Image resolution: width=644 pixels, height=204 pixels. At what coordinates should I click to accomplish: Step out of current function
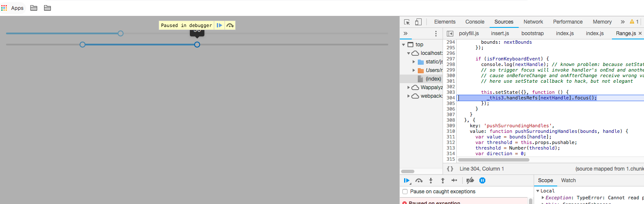(x=443, y=180)
